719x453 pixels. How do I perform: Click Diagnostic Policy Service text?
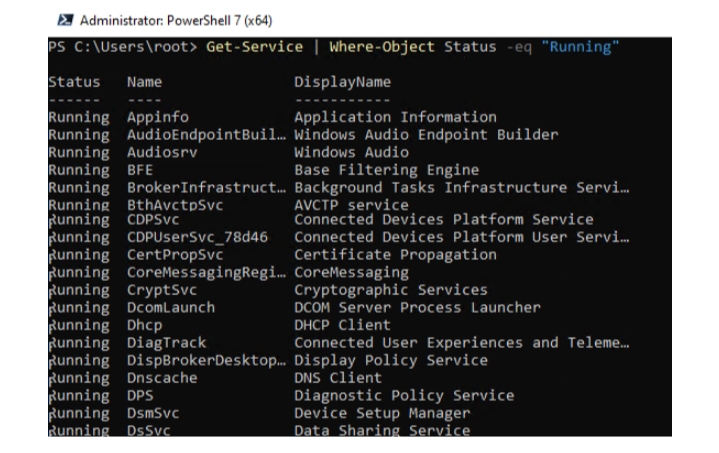(404, 396)
